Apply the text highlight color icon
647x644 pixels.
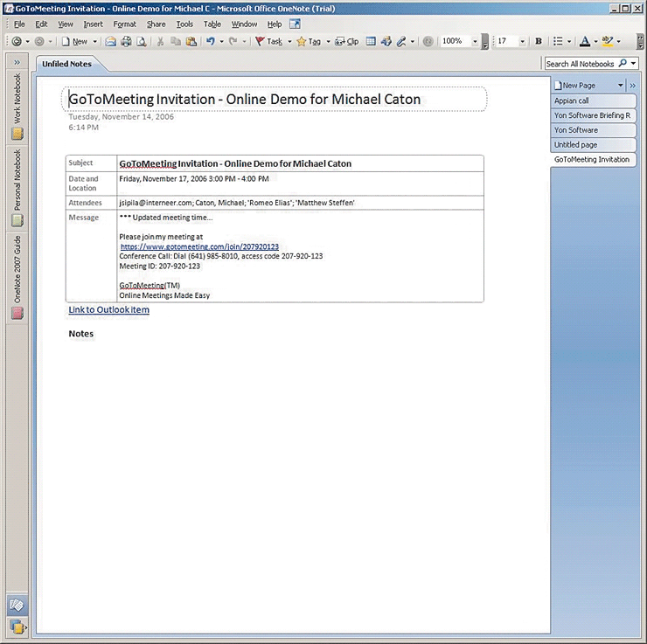[608, 41]
